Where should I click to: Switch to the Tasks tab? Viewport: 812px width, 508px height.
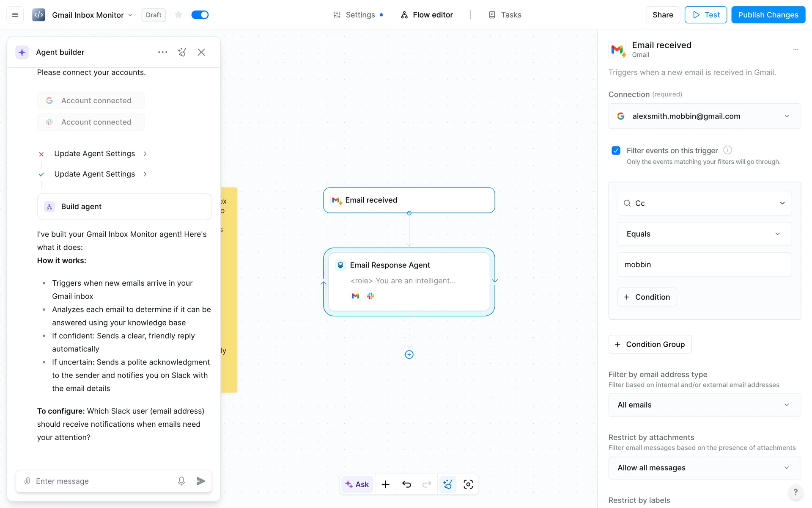505,15
